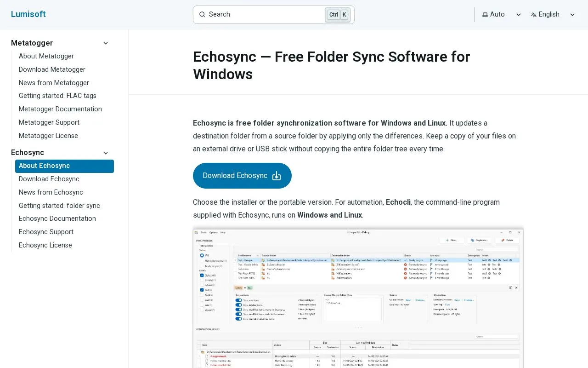Open the English language dropdown

tap(553, 15)
